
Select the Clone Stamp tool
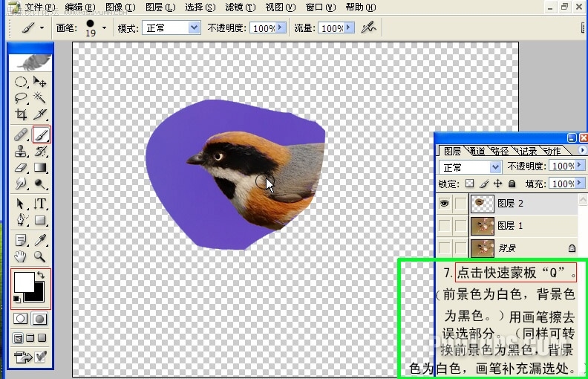click(x=21, y=151)
